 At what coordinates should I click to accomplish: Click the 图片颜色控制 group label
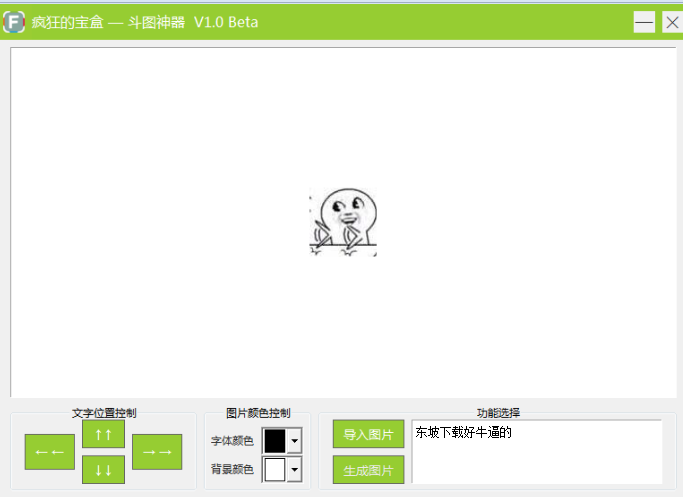[x=258, y=413]
